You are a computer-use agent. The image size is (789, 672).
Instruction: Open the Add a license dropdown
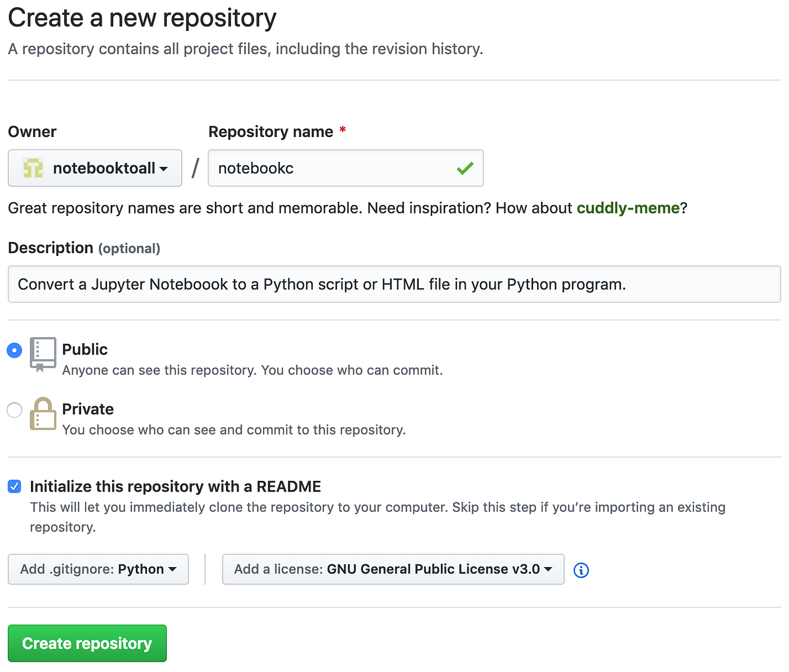pos(393,569)
